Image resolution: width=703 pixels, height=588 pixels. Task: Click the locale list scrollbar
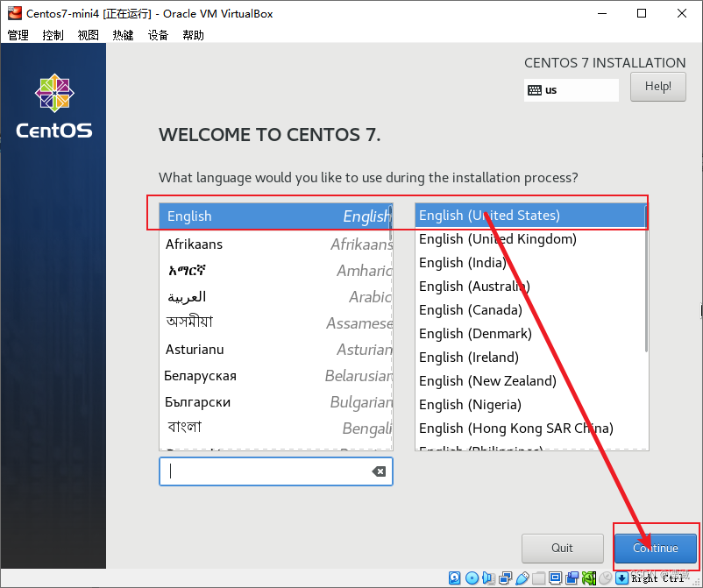tap(646, 279)
